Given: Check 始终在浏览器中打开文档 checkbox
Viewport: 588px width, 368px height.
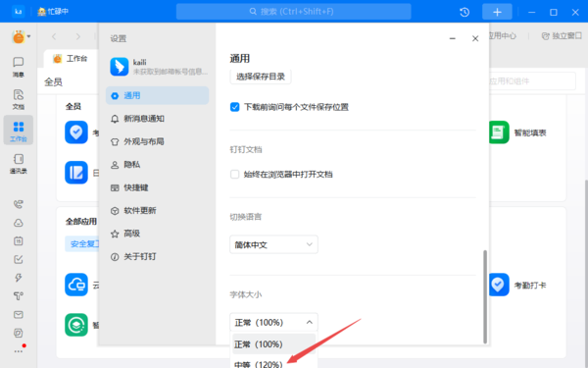Looking at the screenshot, I should coord(235,175).
